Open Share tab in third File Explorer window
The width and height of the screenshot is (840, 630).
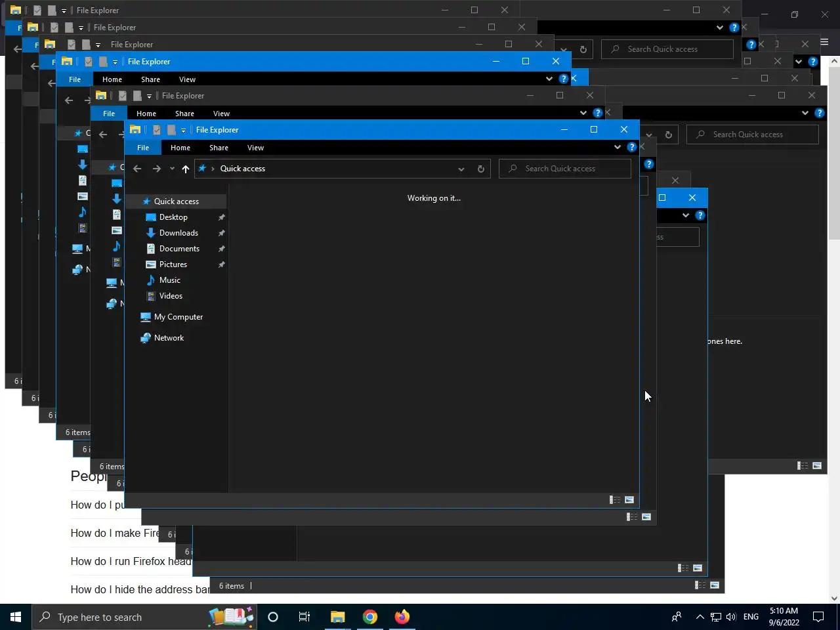pyautogui.click(x=150, y=79)
